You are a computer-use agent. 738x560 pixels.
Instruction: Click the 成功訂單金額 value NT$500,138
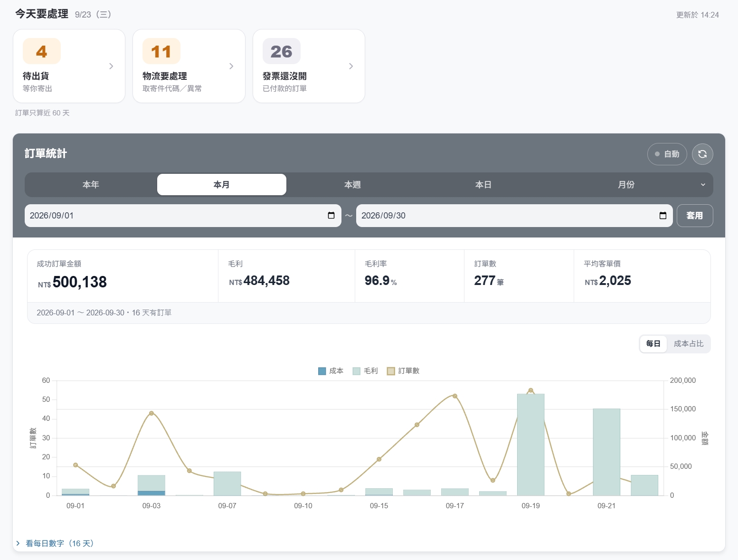(72, 282)
